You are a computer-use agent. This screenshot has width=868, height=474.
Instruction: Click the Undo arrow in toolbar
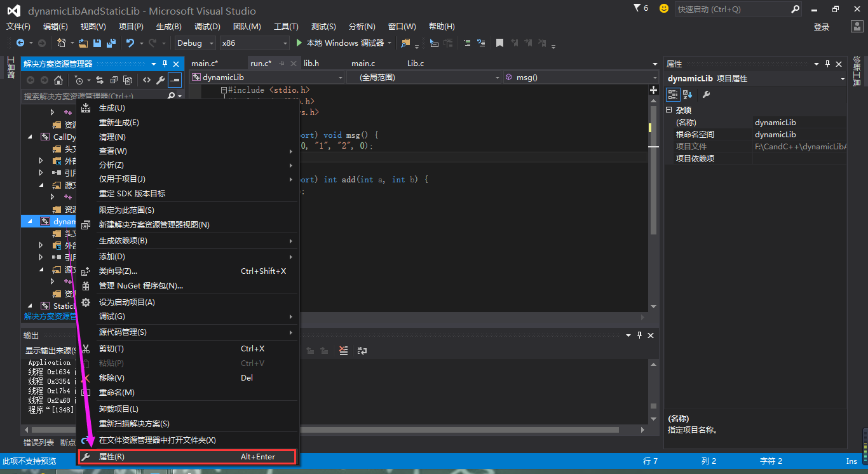point(130,43)
